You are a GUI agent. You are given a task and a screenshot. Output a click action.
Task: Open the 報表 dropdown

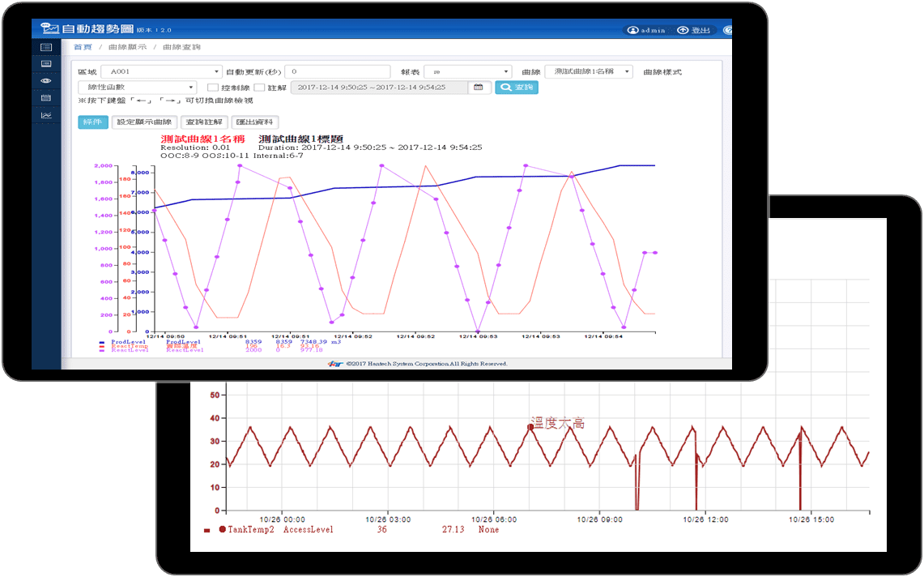(x=467, y=71)
